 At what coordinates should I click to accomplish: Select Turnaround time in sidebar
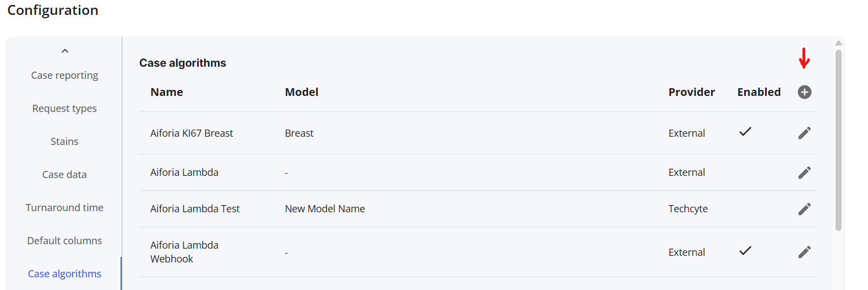[64, 208]
